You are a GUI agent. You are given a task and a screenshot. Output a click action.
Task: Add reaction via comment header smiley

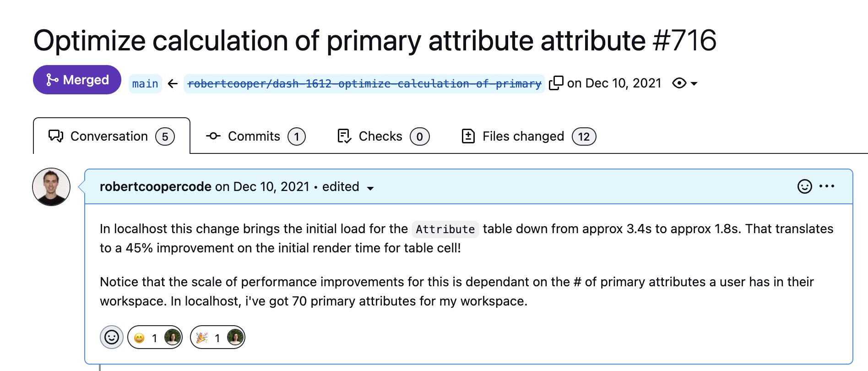[804, 186]
